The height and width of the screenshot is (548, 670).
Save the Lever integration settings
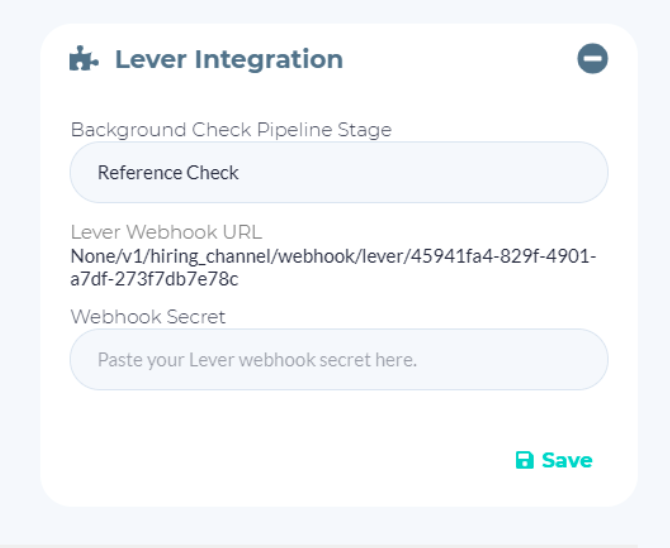click(554, 460)
